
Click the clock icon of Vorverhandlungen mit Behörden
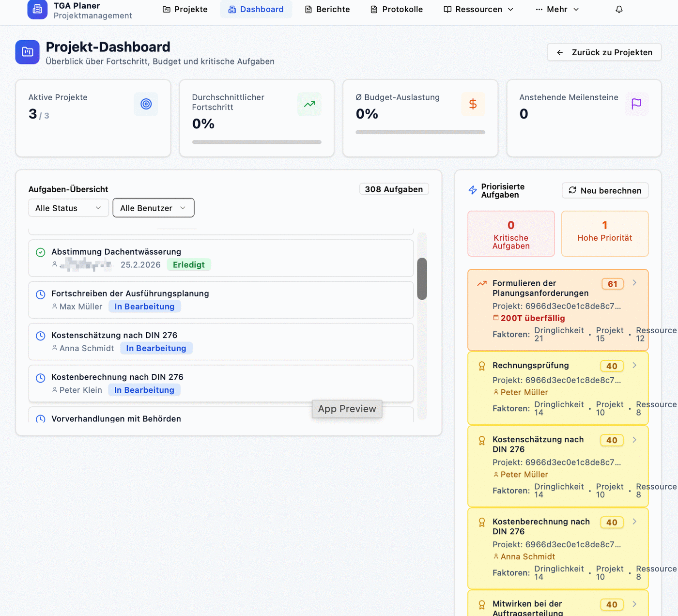point(41,419)
